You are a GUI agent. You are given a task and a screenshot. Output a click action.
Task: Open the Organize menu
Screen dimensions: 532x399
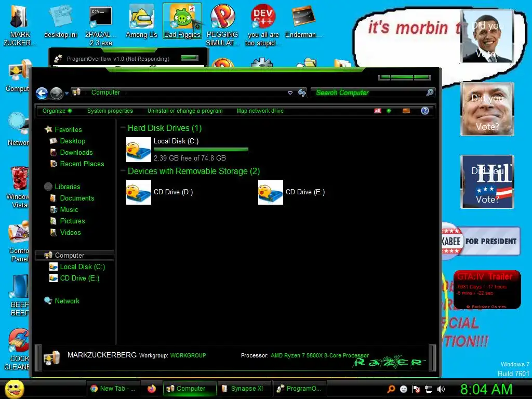[x=57, y=111]
